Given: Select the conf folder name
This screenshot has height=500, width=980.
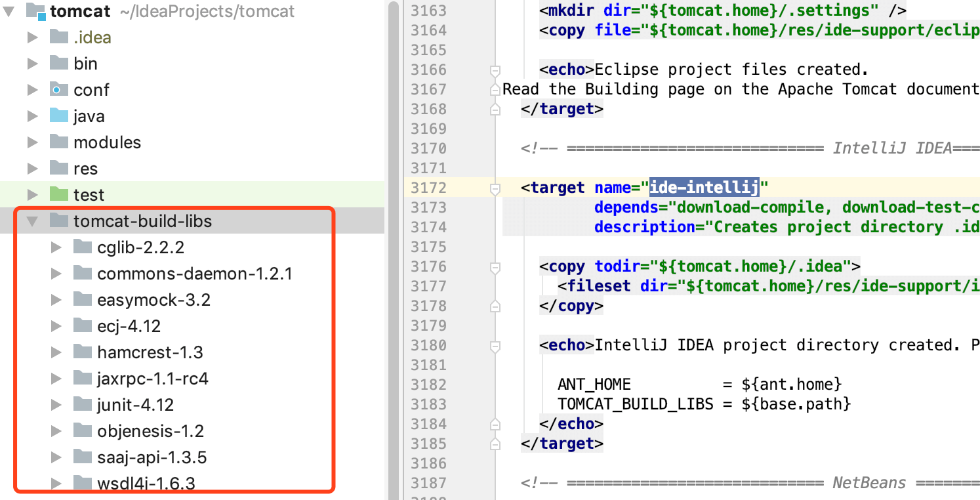Looking at the screenshot, I should 91,90.
